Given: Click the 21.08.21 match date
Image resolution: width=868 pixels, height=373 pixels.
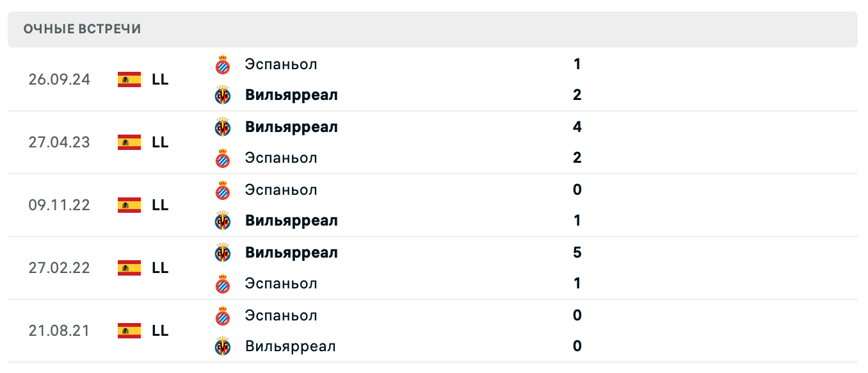Looking at the screenshot, I should 60,331.
